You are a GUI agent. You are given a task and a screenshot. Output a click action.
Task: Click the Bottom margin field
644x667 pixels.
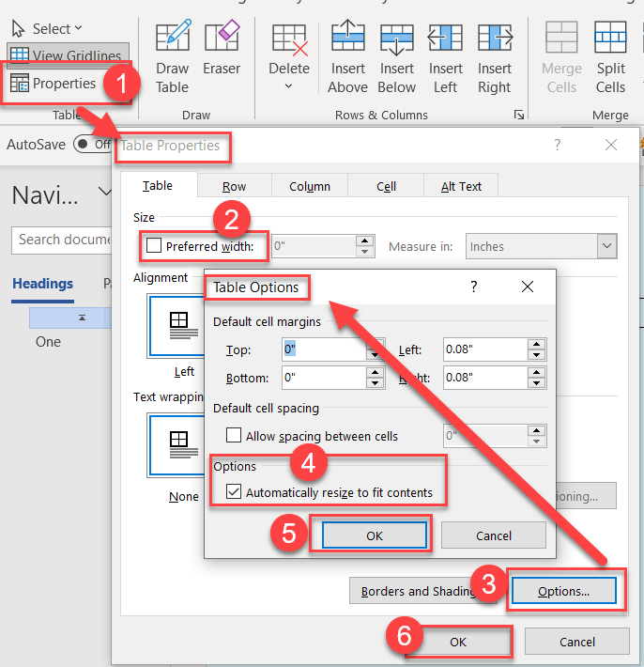pyautogui.click(x=324, y=378)
